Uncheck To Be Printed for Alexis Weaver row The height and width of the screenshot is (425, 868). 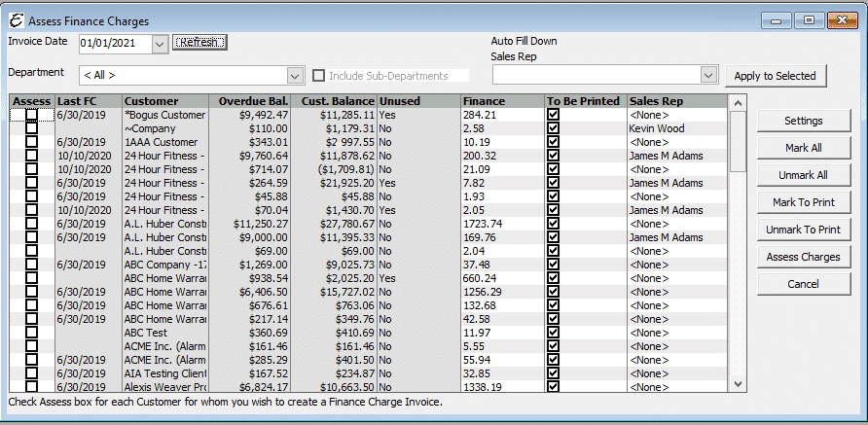[x=553, y=386]
